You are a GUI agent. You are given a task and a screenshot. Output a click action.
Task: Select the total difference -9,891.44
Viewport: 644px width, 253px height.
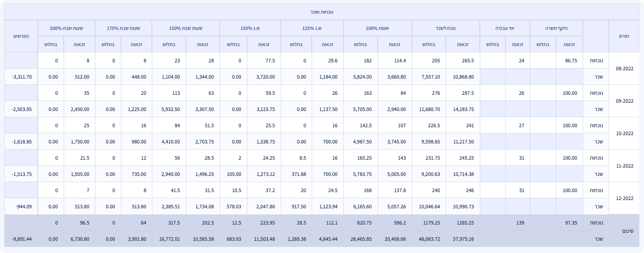[22, 239]
